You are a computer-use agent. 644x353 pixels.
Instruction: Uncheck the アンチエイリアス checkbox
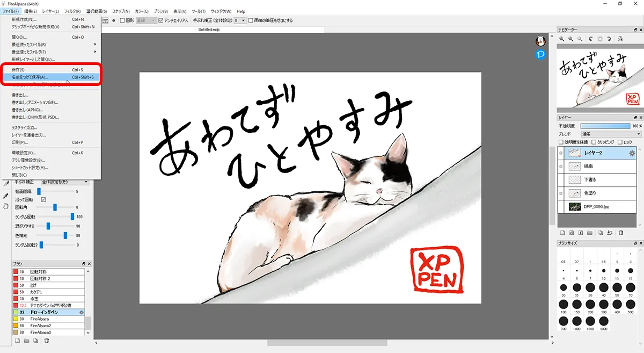161,20
